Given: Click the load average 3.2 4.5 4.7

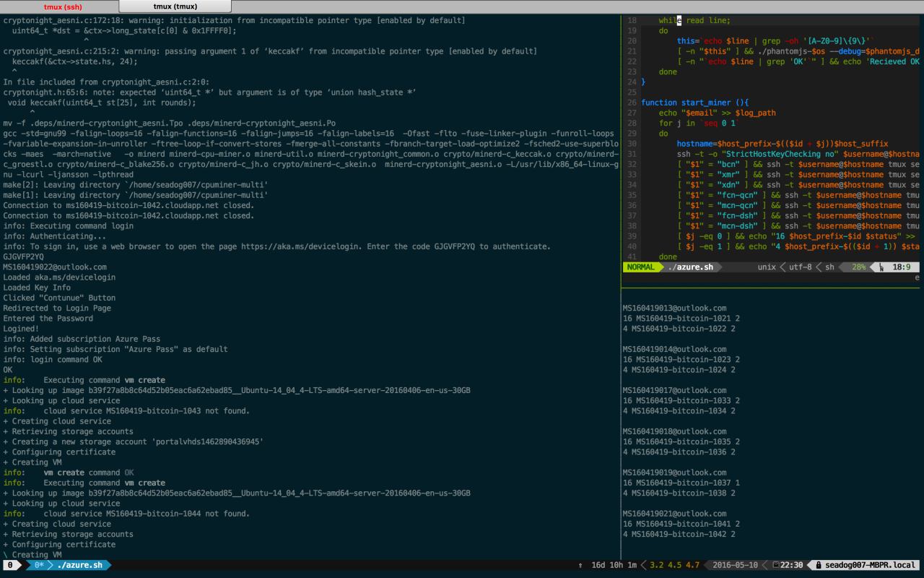Looking at the screenshot, I should [x=674, y=565].
